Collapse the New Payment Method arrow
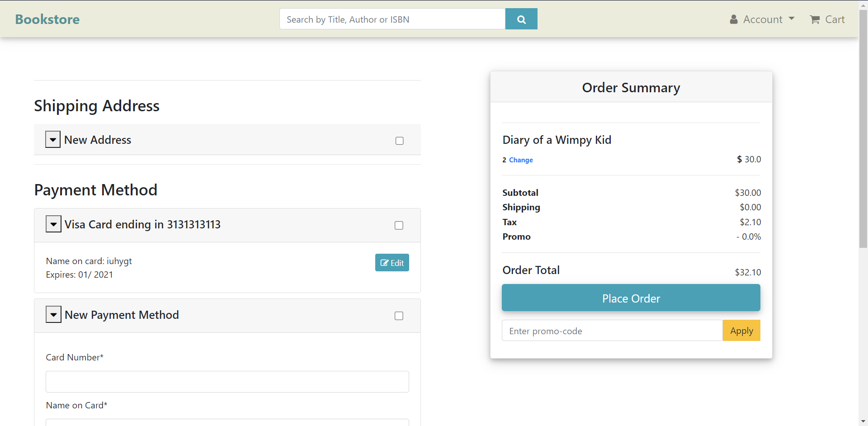868x426 pixels. coord(53,315)
